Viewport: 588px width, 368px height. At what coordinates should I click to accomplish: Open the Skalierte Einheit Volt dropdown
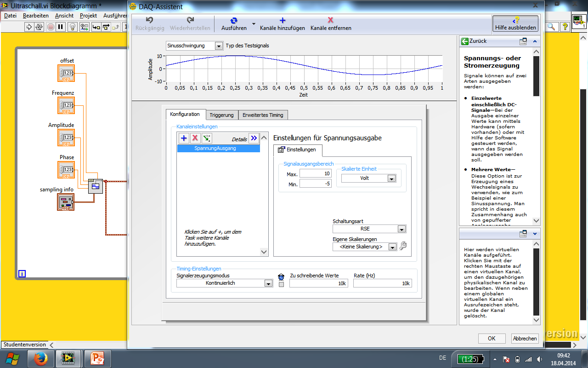(368, 178)
